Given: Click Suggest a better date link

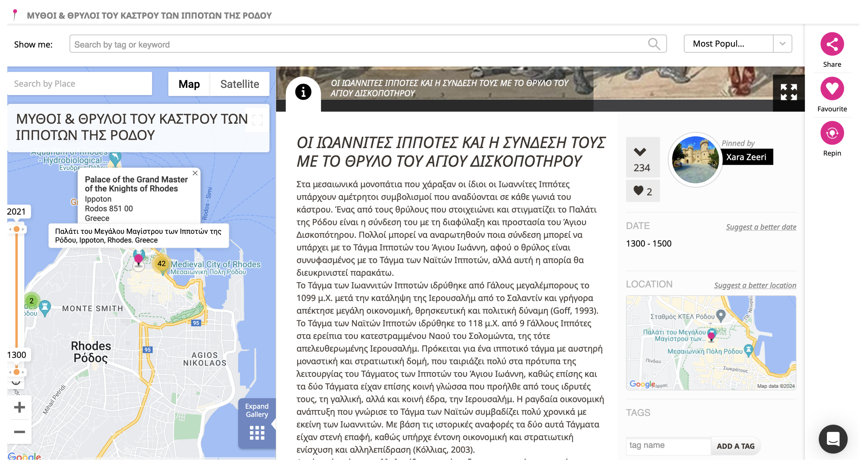Looking at the screenshot, I should point(761,227).
